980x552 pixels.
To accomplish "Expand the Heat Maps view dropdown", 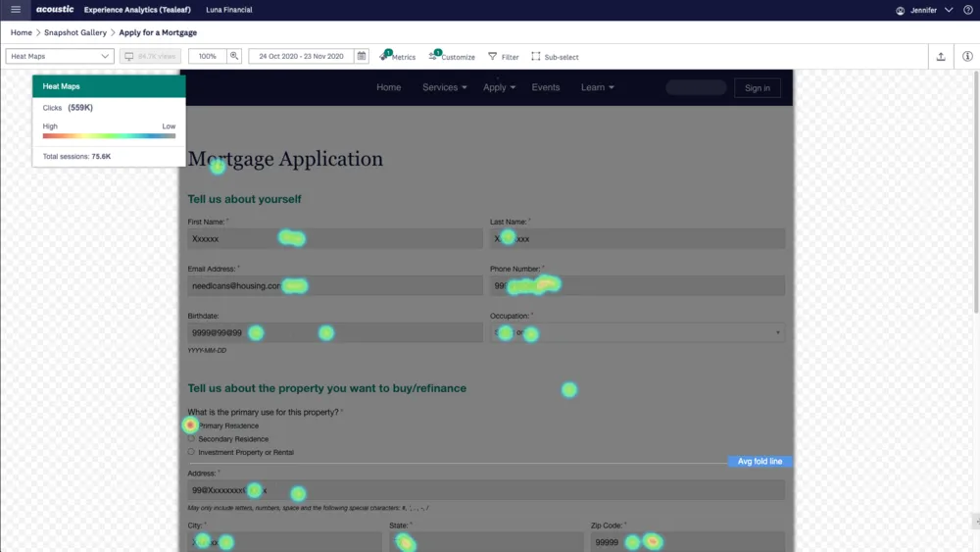I will 60,57.
